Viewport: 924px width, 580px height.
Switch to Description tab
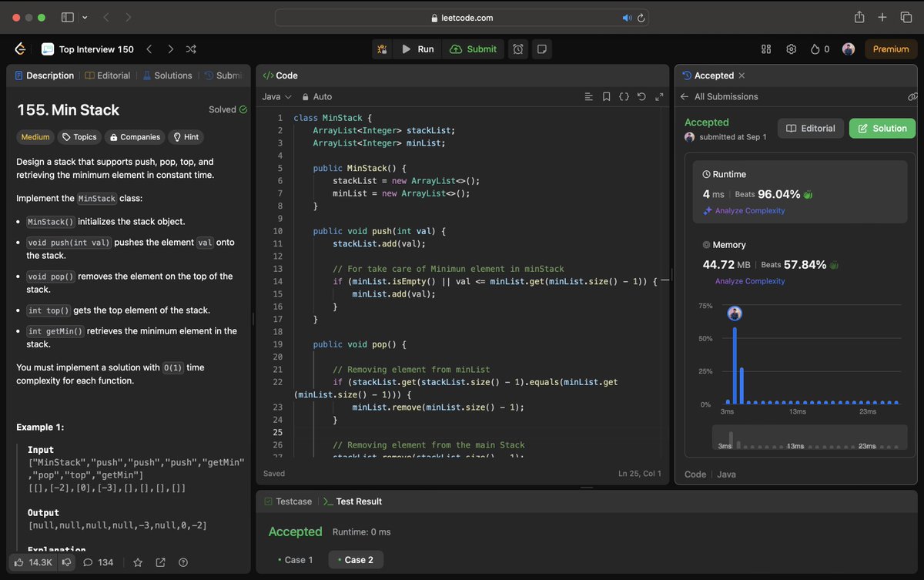coord(45,75)
